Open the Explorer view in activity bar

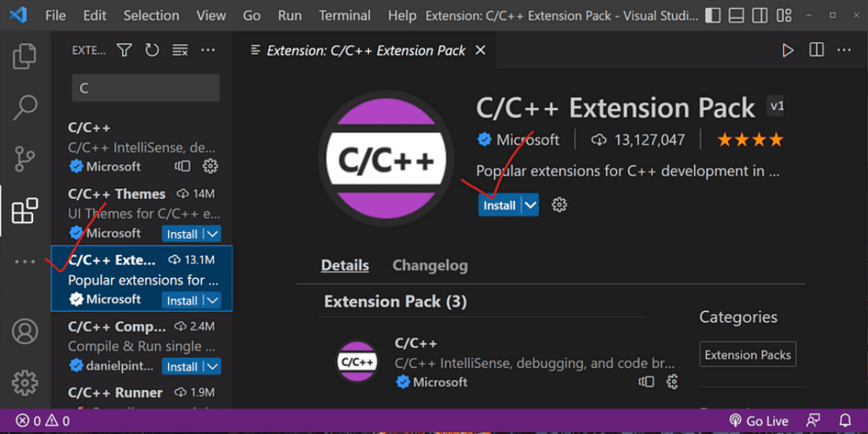click(x=25, y=56)
